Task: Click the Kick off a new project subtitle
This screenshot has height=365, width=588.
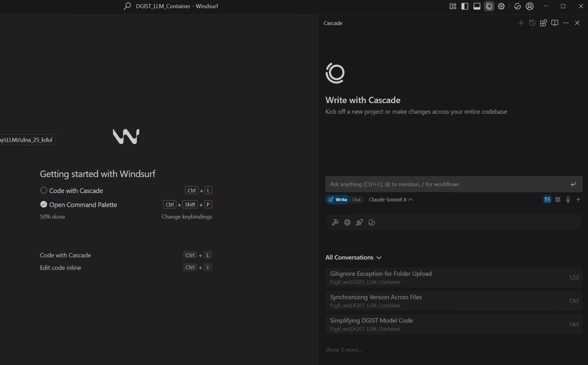Action: (416, 112)
